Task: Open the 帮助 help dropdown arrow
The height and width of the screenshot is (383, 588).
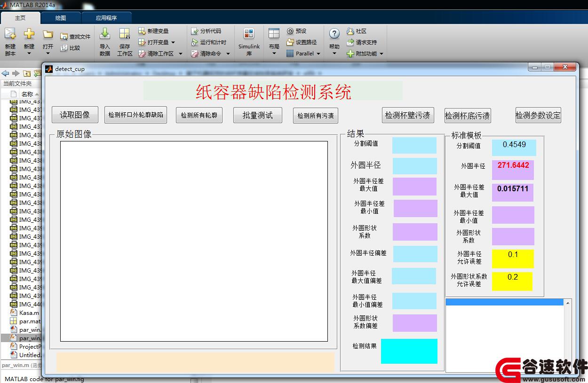Action: (x=334, y=54)
